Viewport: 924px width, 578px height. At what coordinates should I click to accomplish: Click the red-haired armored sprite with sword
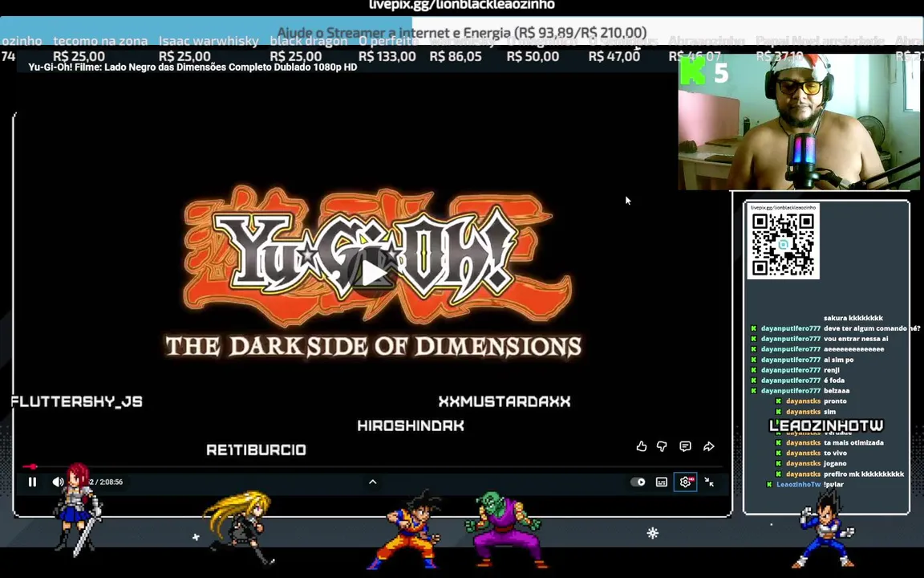79,509
